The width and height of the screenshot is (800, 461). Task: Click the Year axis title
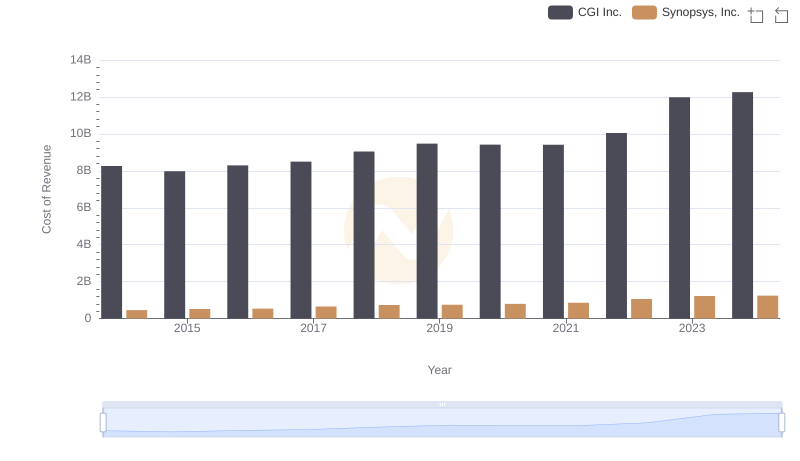point(439,370)
